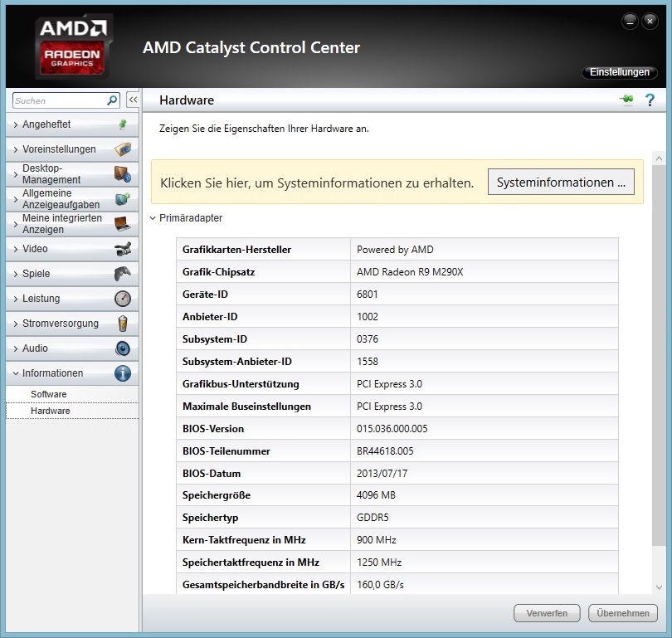Click the Speichertyp value GDDR5
The width and height of the screenshot is (672, 638).
[x=373, y=517]
